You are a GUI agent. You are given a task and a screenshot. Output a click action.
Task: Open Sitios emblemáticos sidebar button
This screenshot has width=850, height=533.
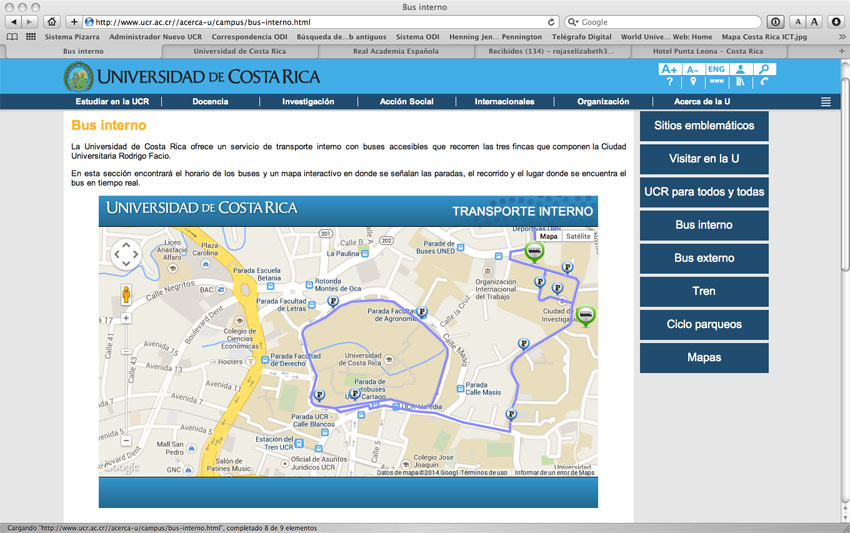coord(704,126)
